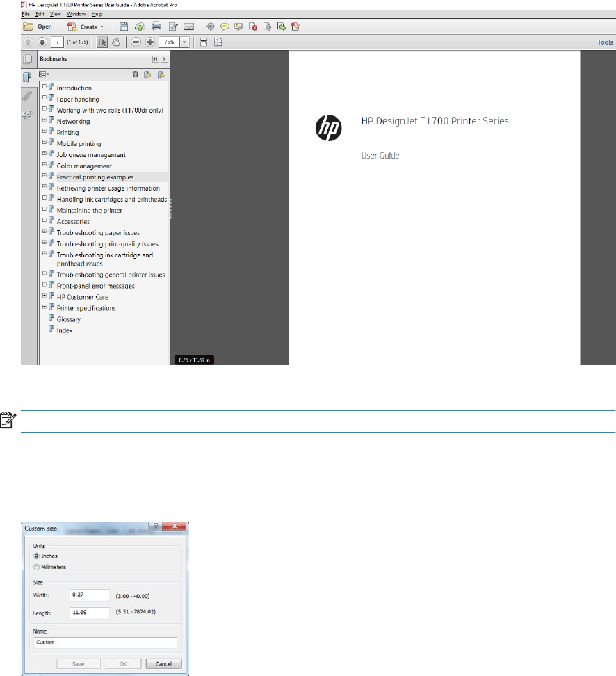616x676 pixels.
Task: Click Cancel in Custom size dialog
Action: [163, 664]
